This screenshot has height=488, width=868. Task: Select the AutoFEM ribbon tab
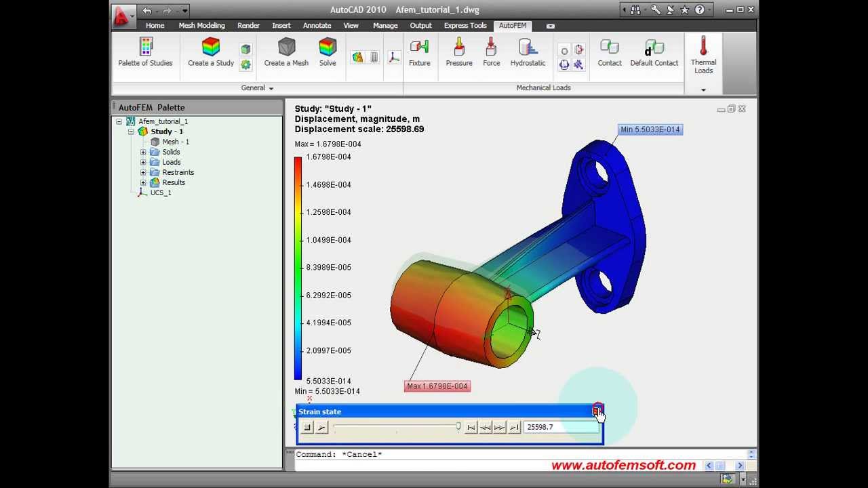tap(513, 26)
